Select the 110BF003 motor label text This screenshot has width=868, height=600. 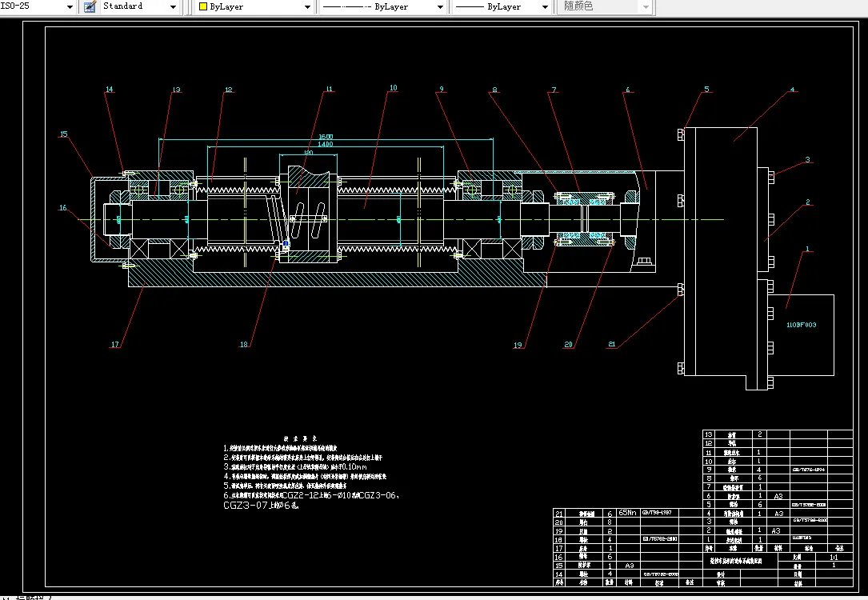pos(801,325)
